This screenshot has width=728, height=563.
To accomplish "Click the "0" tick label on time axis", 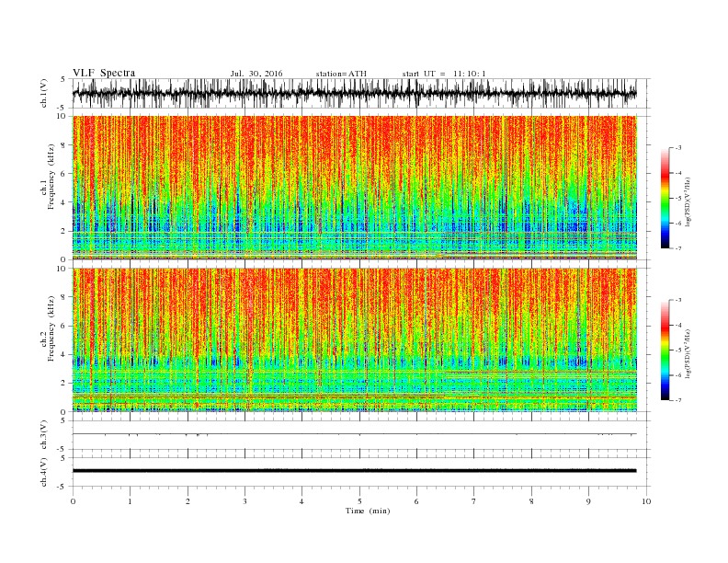I will coord(73,501).
